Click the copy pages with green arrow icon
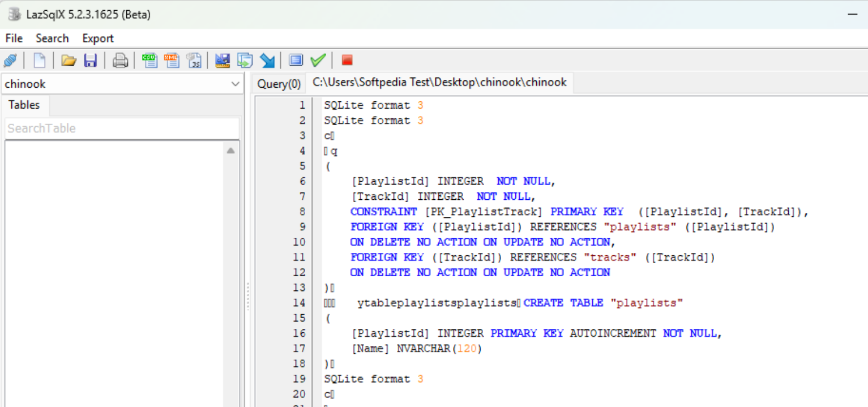The width and height of the screenshot is (868, 407). click(x=245, y=60)
